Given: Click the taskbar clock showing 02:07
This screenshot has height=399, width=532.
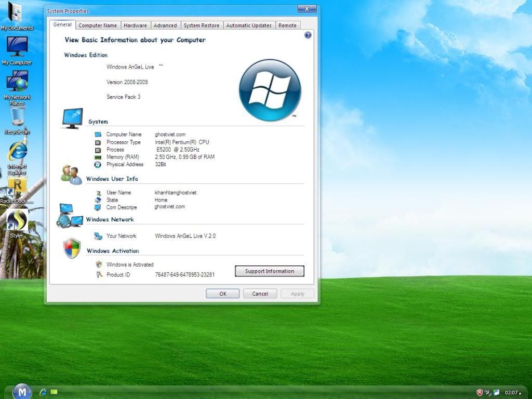Looking at the screenshot, I should (x=511, y=393).
